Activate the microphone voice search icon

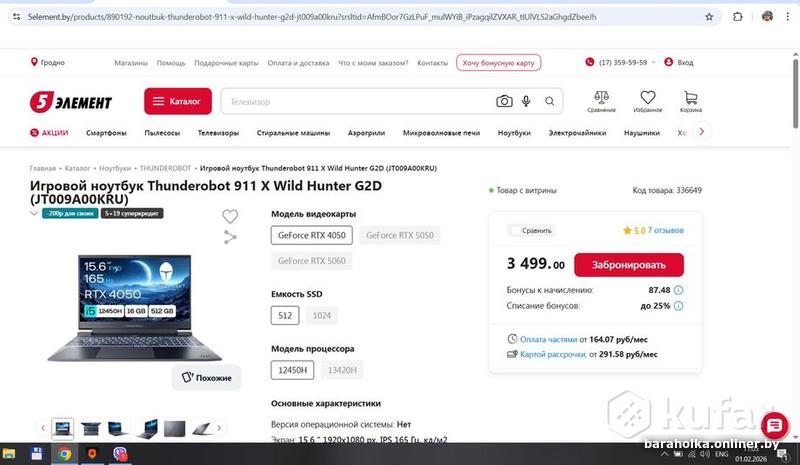click(x=526, y=101)
